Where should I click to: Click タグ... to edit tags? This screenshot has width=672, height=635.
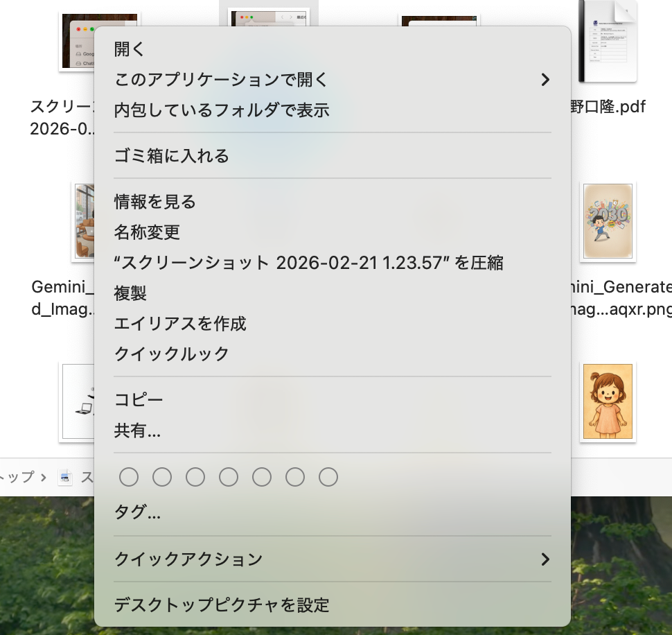(x=137, y=513)
